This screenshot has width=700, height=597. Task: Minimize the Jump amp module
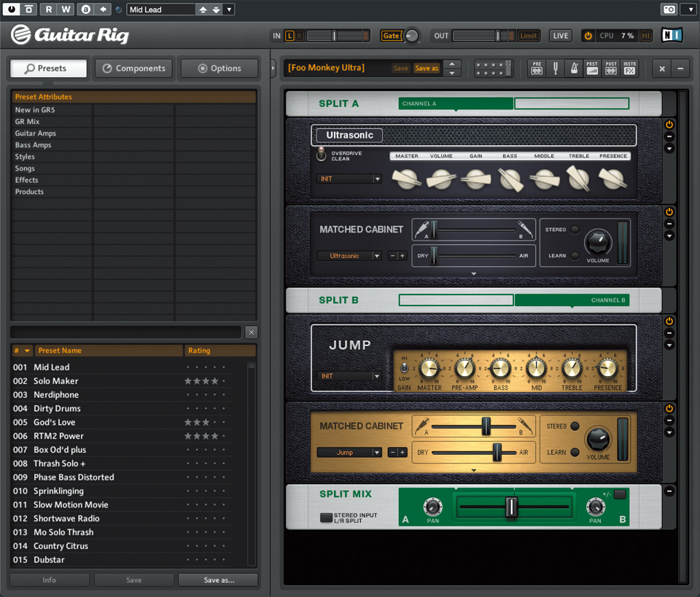click(x=669, y=333)
